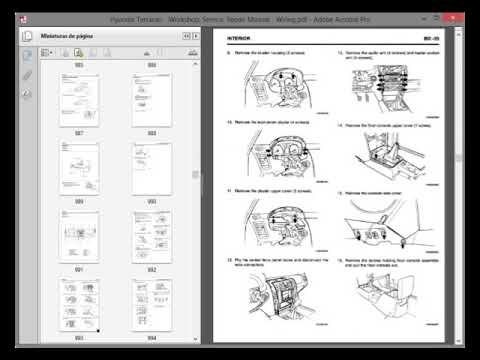The width and height of the screenshot is (480, 360).
Task: Click the thumbnail panel's scroll-up arrow
Action: click(x=196, y=64)
